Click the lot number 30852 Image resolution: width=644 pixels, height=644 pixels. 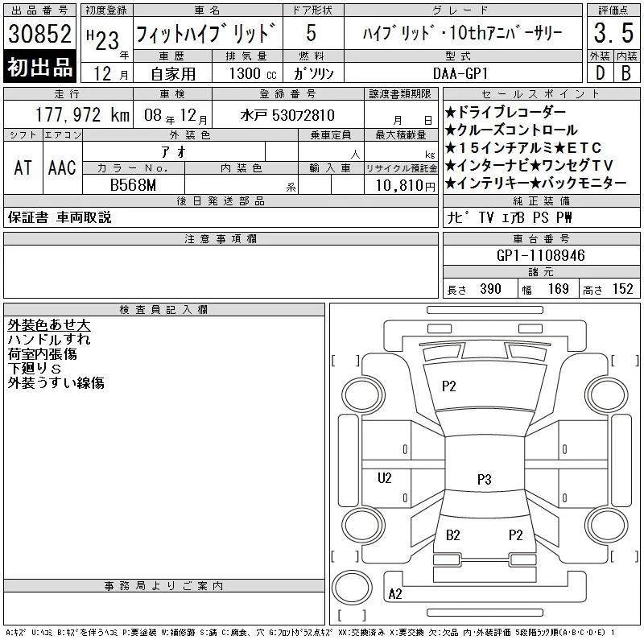click(x=39, y=33)
